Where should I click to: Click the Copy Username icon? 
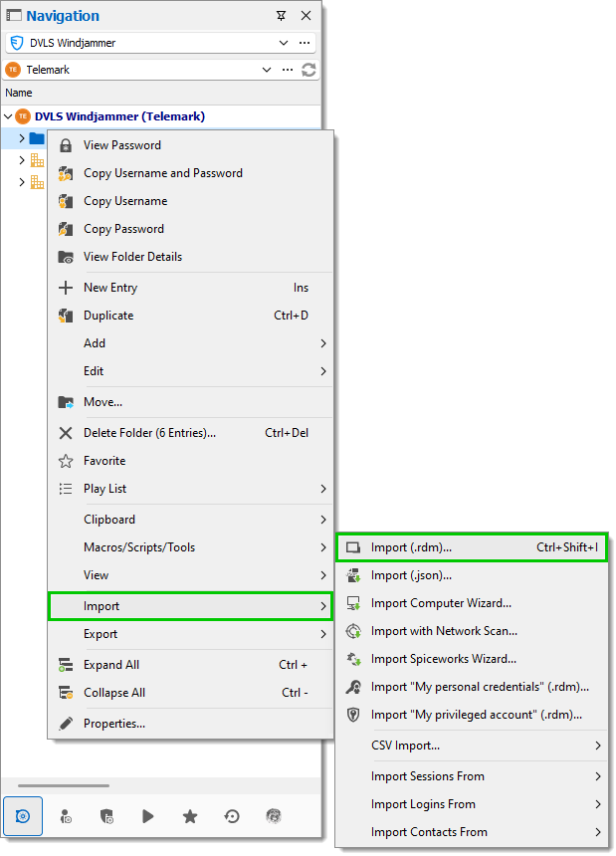point(66,201)
